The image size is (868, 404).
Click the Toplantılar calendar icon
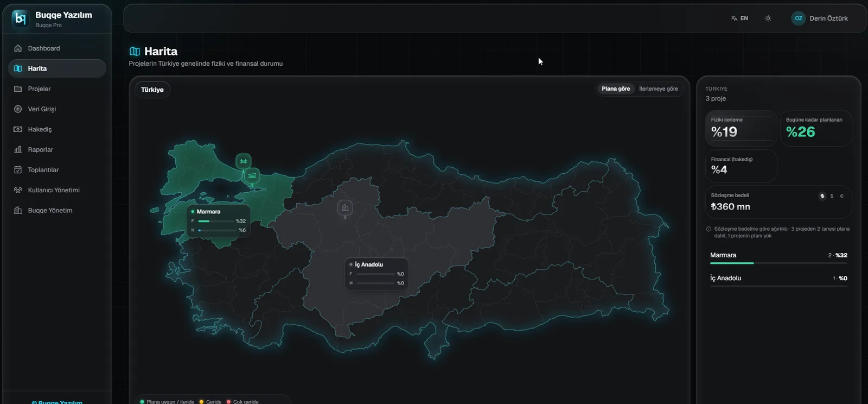pyautogui.click(x=18, y=170)
